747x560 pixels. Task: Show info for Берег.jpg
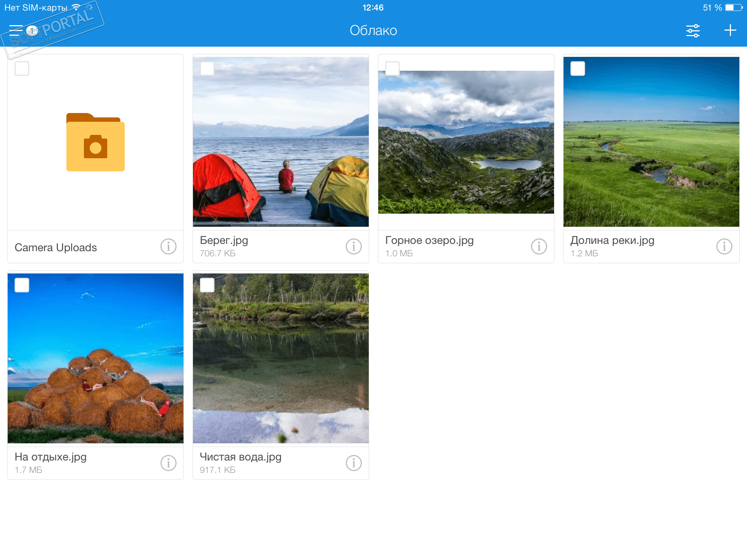click(353, 247)
